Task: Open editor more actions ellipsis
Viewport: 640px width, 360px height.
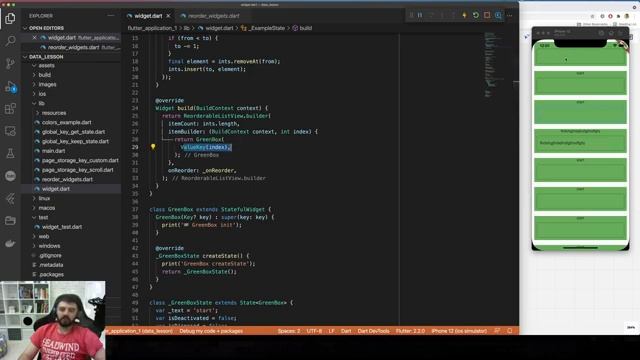Action: click(509, 16)
